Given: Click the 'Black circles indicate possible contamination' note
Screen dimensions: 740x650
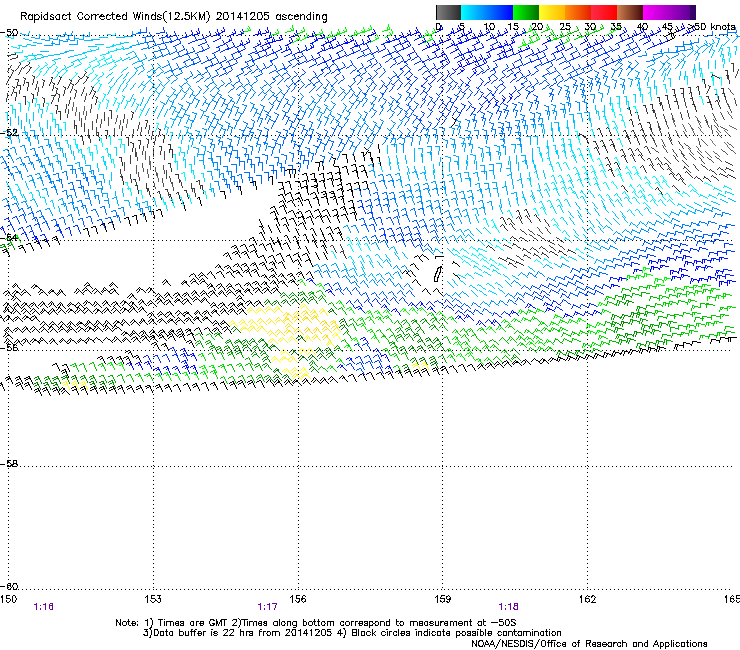Looking at the screenshot, I should tap(456, 633).
